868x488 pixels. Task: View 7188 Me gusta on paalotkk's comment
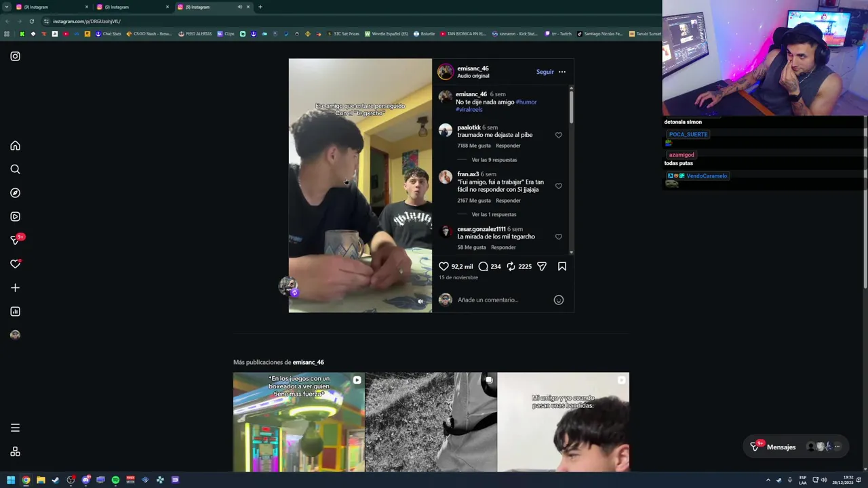point(474,146)
